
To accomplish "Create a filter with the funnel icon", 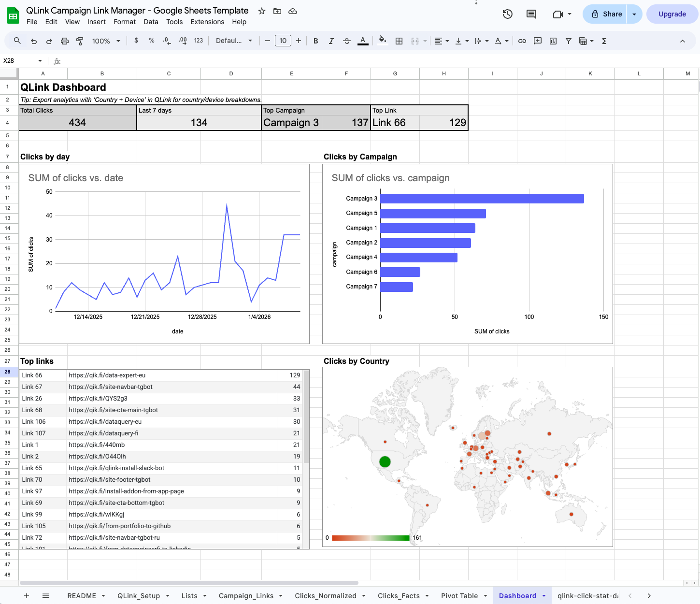I will (569, 41).
